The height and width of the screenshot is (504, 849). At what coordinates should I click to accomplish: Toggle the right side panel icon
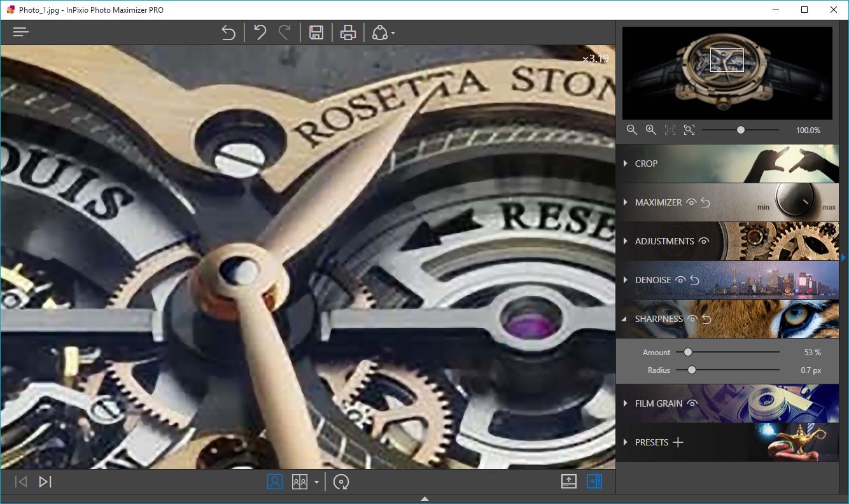click(x=594, y=482)
